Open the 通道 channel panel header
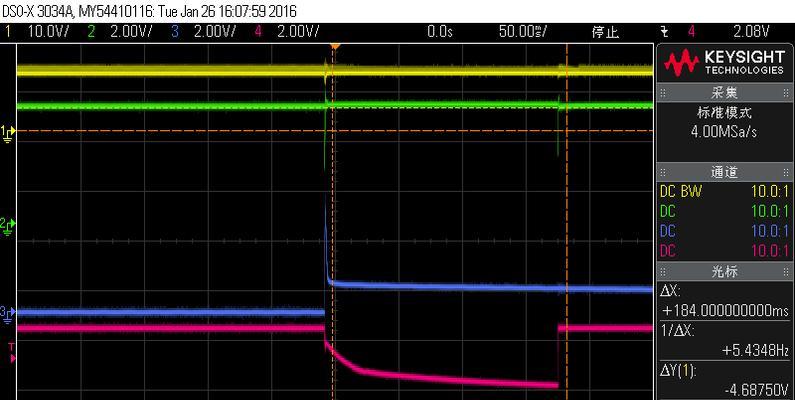This screenshot has height=400, width=795. click(x=724, y=172)
